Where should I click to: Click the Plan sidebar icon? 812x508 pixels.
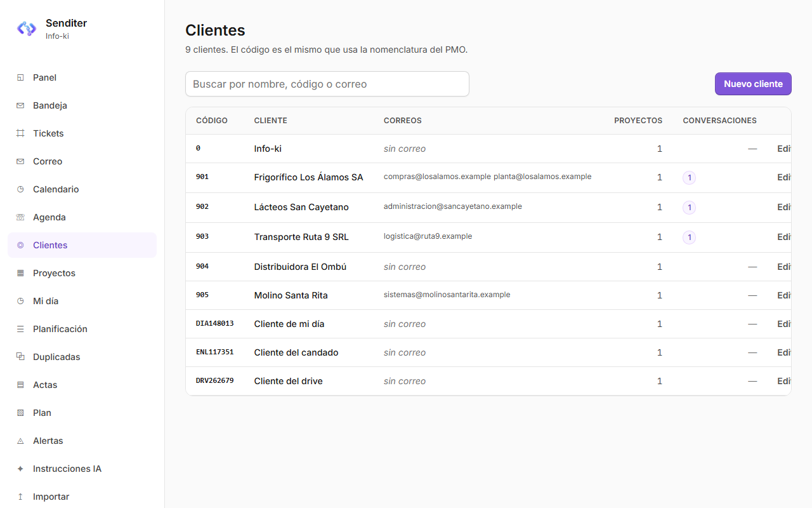[x=20, y=413]
